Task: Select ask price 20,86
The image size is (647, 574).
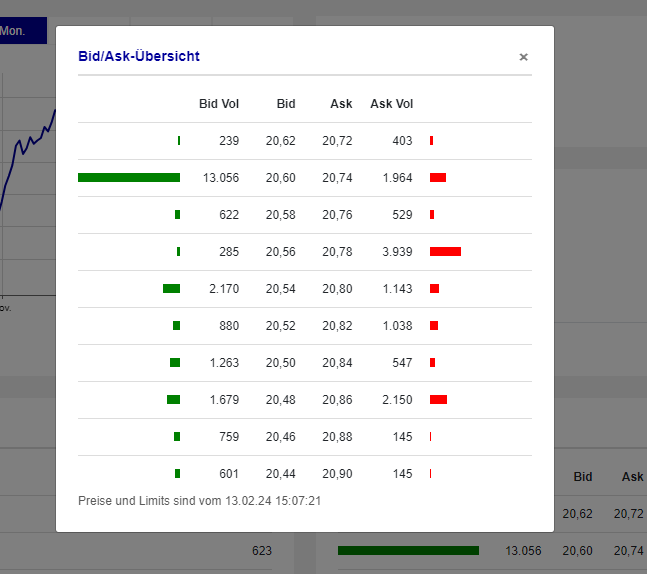Action: (x=337, y=399)
